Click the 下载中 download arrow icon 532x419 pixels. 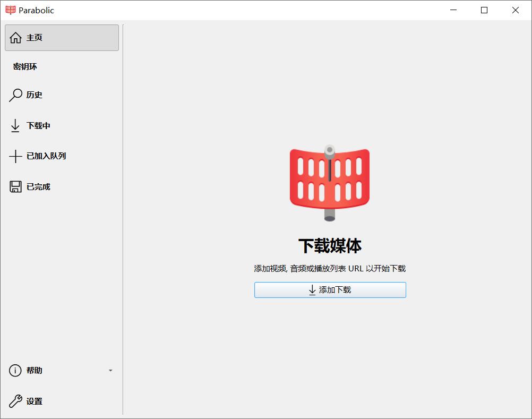[15, 125]
